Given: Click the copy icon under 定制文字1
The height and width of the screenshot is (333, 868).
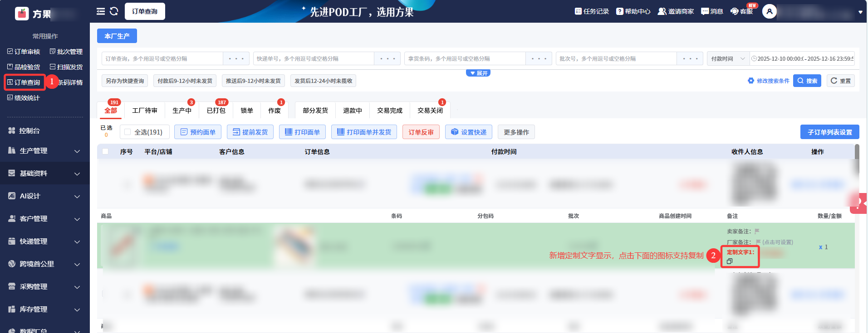Looking at the screenshot, I should click(730, 261).
